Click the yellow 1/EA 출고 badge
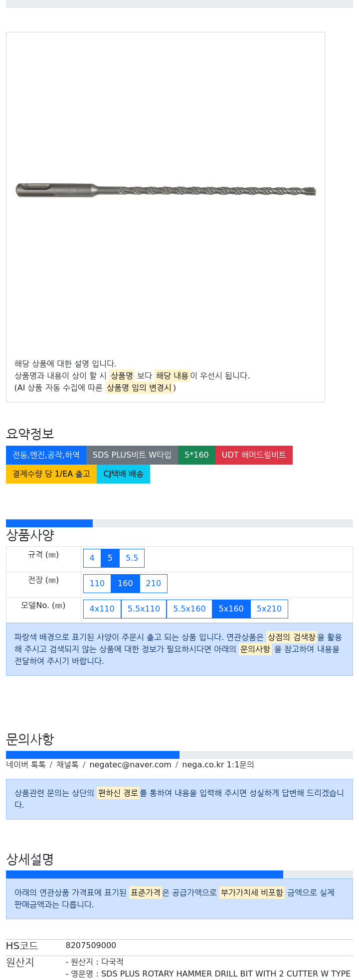Screen dimensions: 359x980 coord(51,474)
